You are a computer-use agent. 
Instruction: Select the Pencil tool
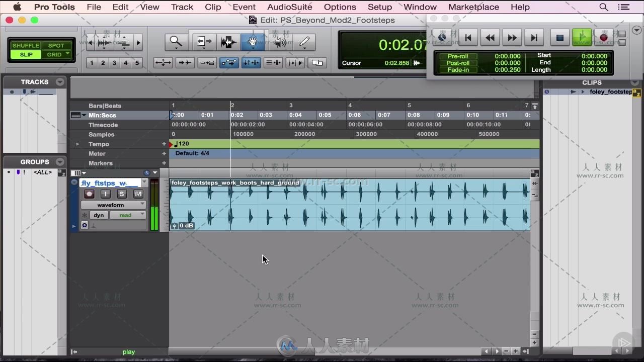(x=304, y=42)
